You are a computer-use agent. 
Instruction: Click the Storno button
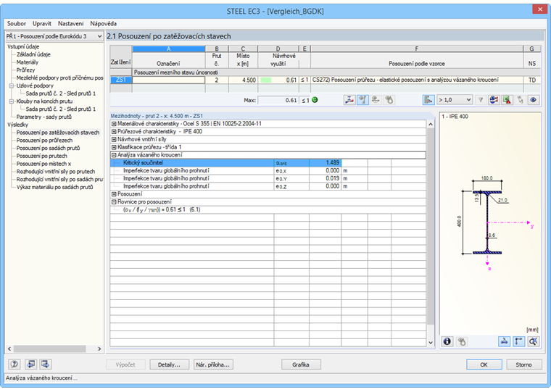523,364
